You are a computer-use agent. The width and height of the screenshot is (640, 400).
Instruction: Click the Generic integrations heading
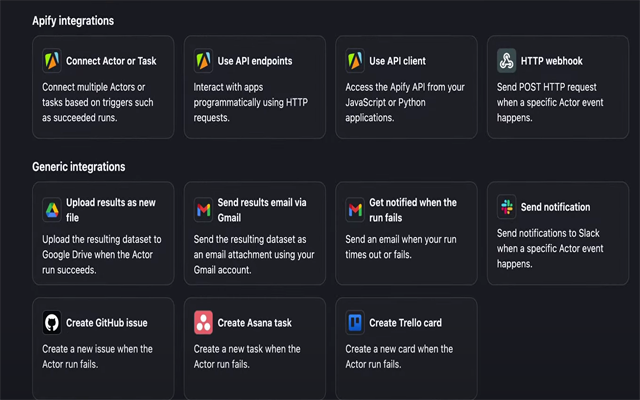(79, 167)
